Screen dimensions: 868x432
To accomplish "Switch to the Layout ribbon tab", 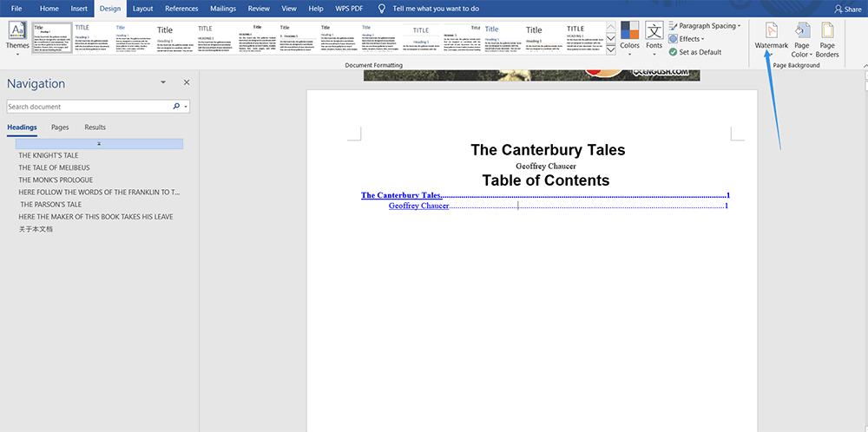I will pos(142,8).
